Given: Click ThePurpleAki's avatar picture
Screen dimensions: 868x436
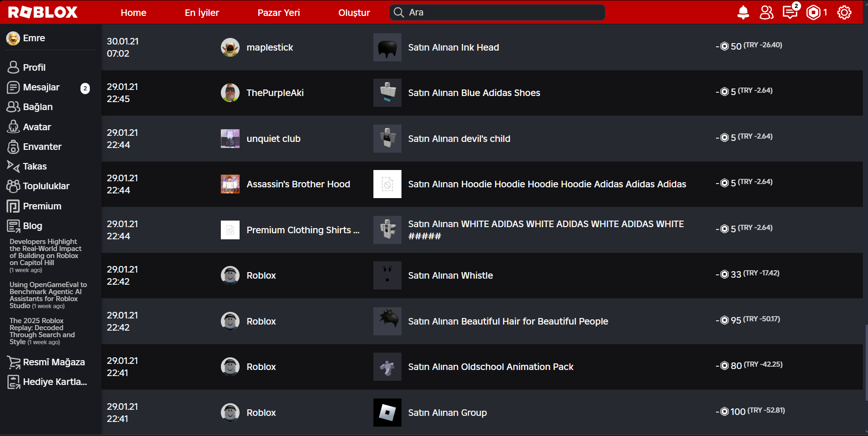Looking at the screenshot, I should 230,93.
